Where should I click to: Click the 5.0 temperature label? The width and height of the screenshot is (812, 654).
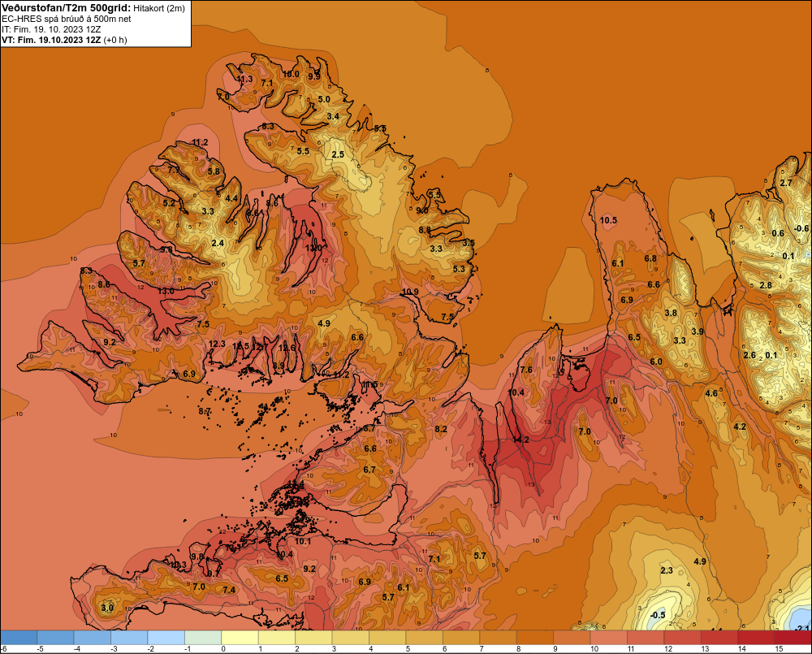click(x=324, y=99)
